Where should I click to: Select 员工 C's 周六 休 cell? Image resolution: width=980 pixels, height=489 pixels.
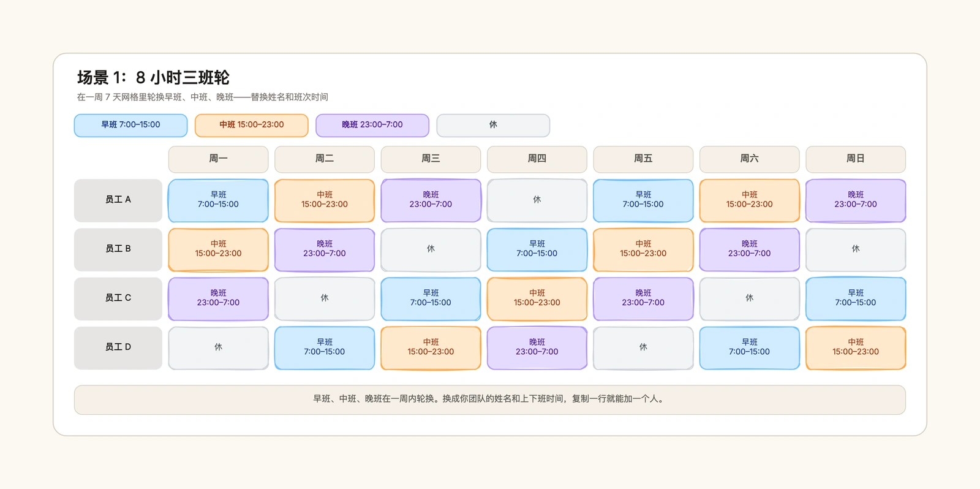coord(750,298)
